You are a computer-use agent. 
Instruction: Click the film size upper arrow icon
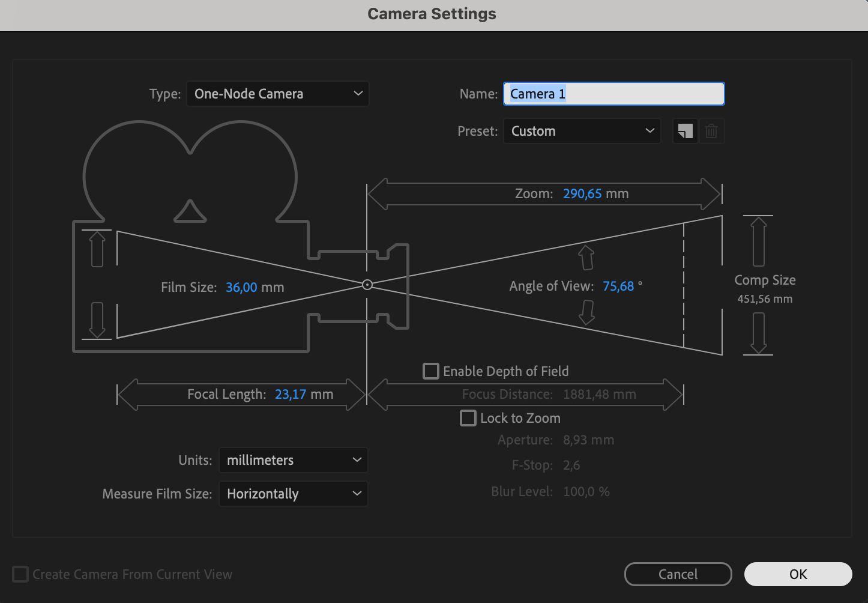coord(97,249)
